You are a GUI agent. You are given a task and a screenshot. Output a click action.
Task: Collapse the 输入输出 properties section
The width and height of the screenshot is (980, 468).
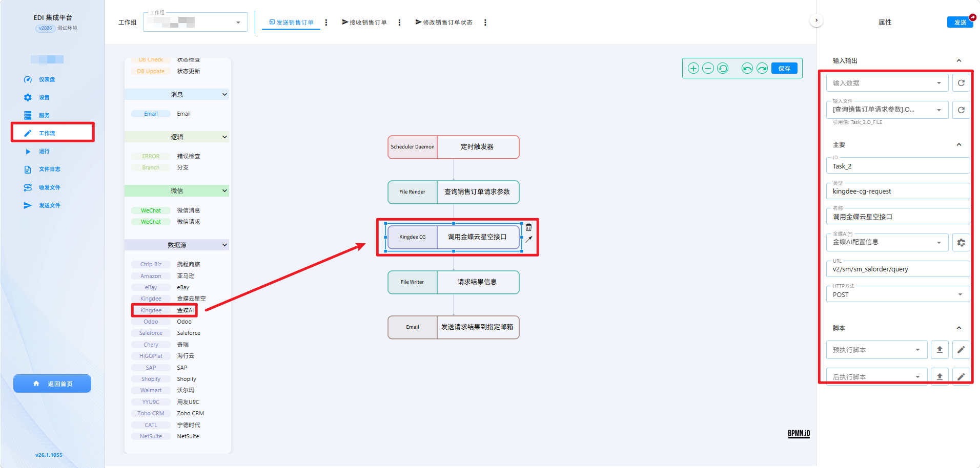point(959,60)
